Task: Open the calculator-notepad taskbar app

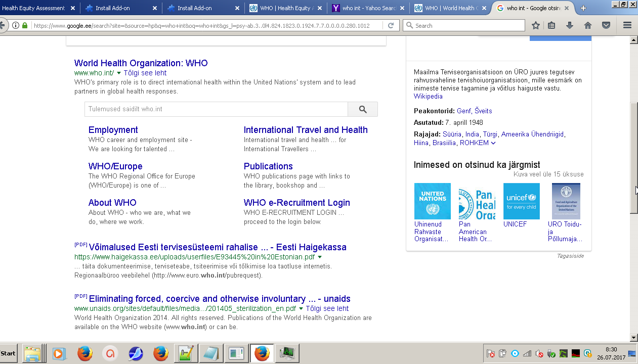Action: pyautogui.click(x=186, y=353)
